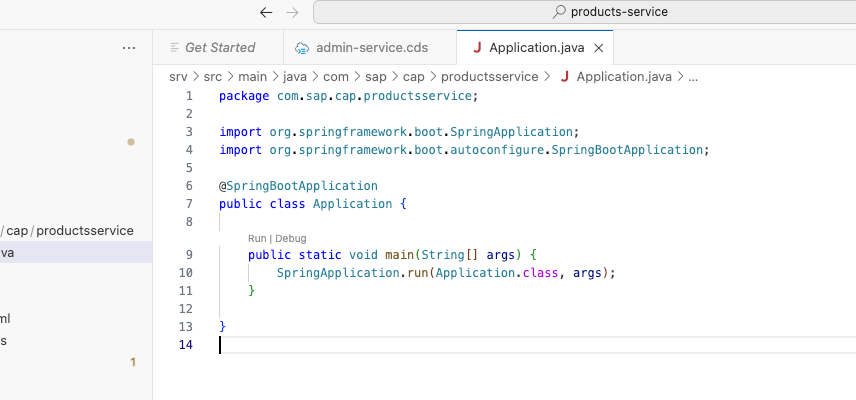The height and width of the screenshot is (400, 856).
Task: Expand the trailing breadcrumb ellipsis symbol list
Action: point(693,76)
